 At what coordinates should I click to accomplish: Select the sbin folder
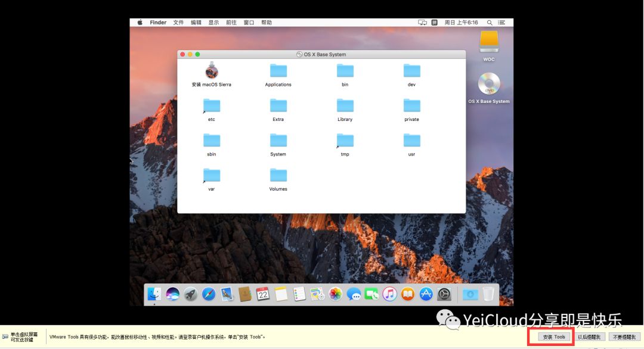212,141
